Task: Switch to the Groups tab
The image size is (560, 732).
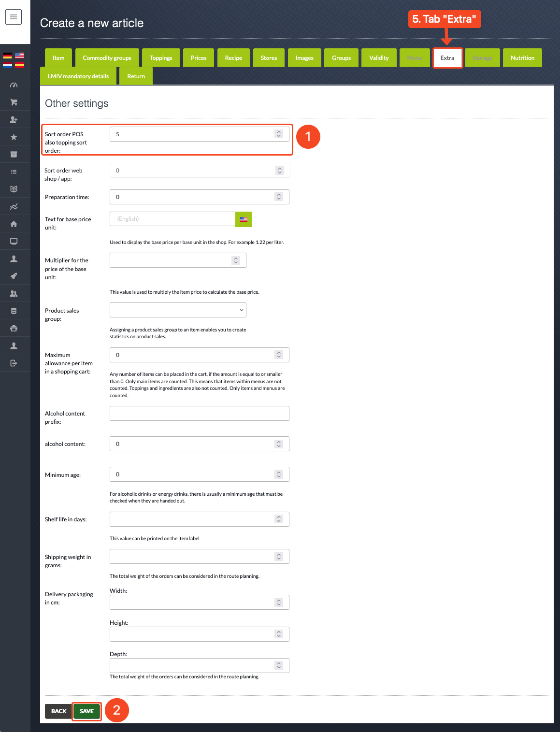Action: click(x=341, y=58)
